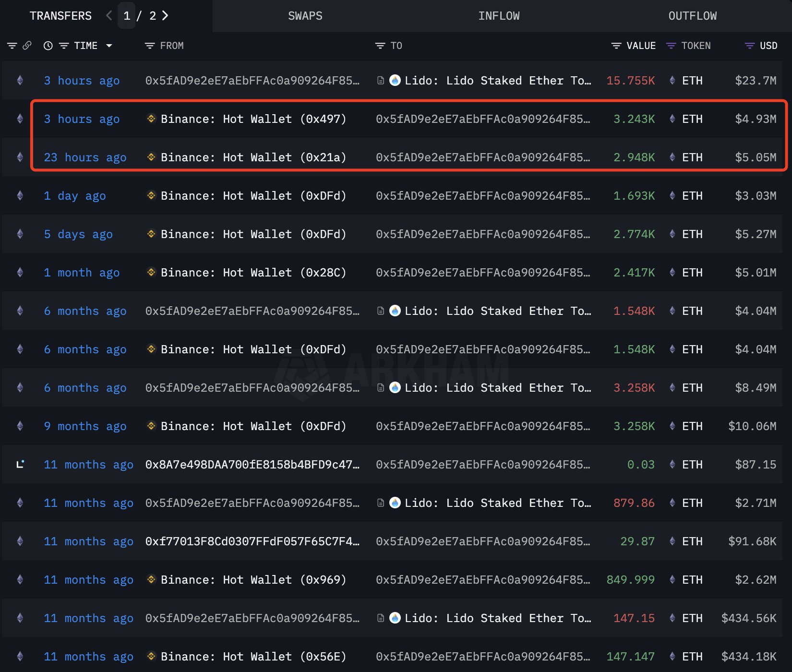
Task: Click the chain link icon in header
Action: 27,46
